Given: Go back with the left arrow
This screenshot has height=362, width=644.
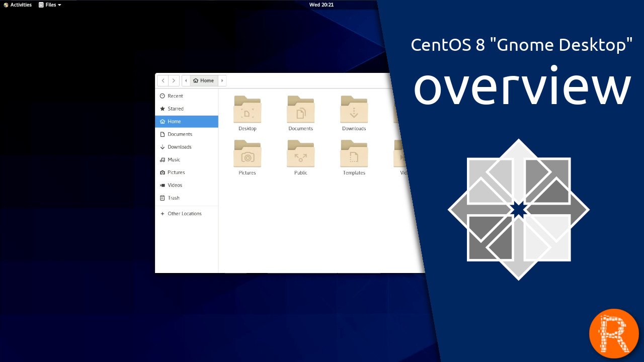Looking at the screenshot, I should (x=163, y=80).
